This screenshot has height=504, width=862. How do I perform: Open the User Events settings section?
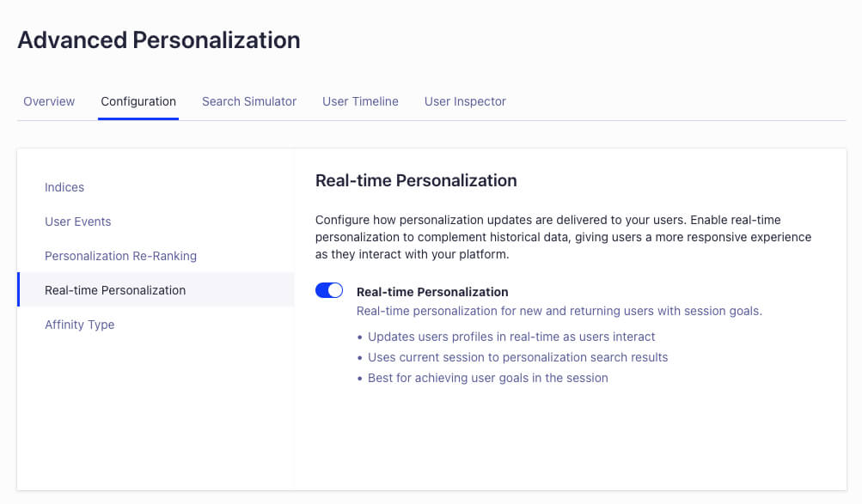77,222
